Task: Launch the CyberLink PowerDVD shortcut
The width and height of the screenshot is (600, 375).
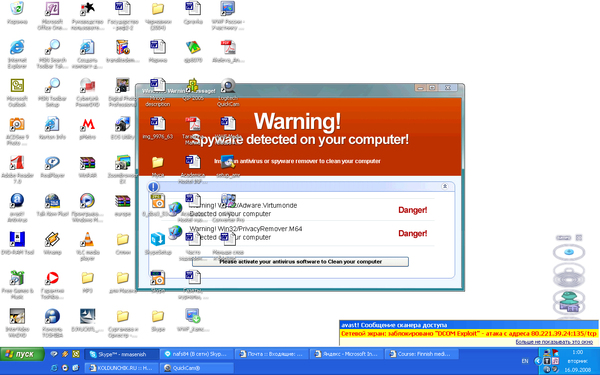Action: 87,85
